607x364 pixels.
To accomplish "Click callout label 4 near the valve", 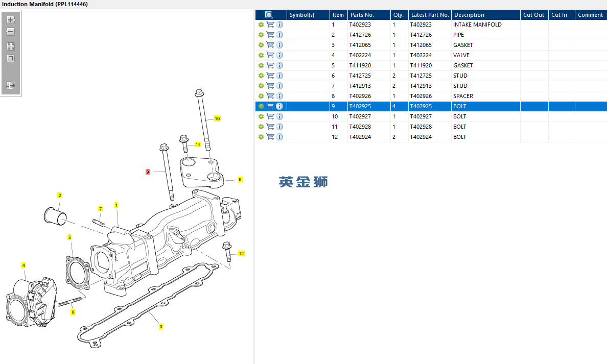I will (23, 265).
